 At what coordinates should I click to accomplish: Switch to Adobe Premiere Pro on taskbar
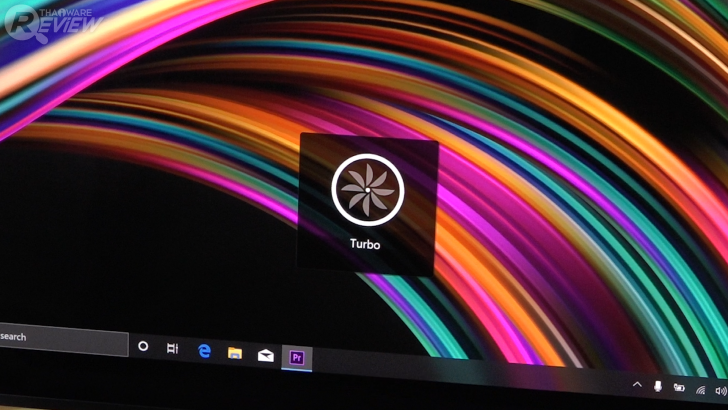click(x=297, y=358)
